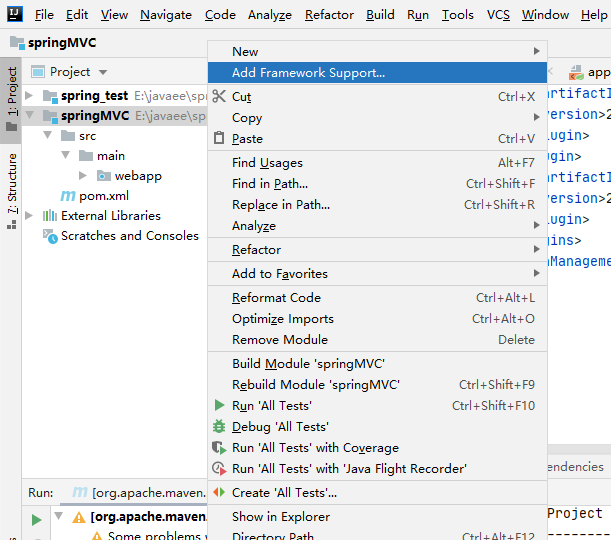Click the Project view window icon
This screenshot has width=611, height=540.
(38, 72)
